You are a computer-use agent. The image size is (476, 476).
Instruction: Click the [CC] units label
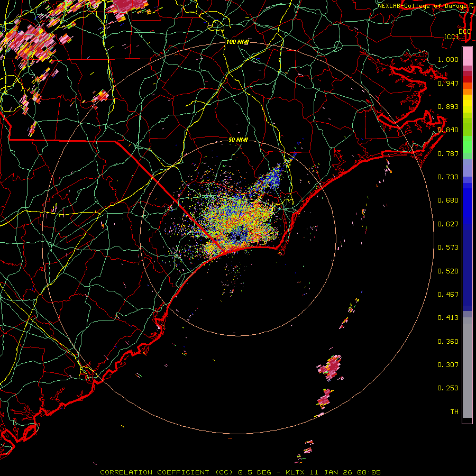pyautogui.click(x=452, y=36)
